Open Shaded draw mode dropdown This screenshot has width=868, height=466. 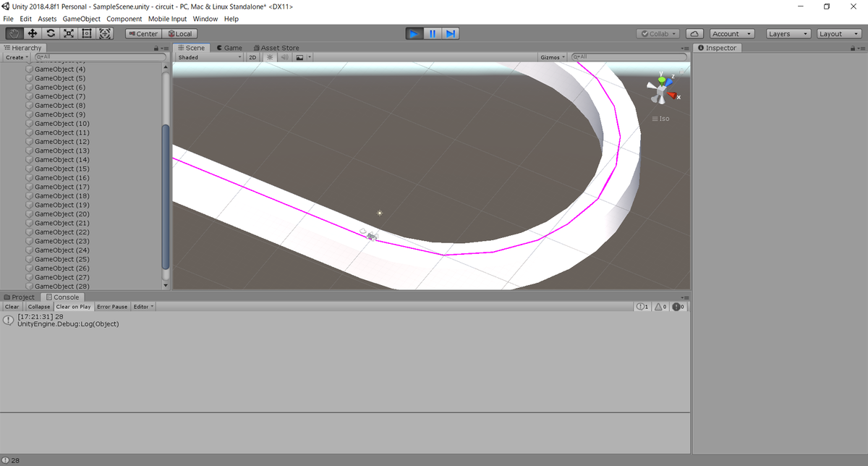[x=210, y=56]
